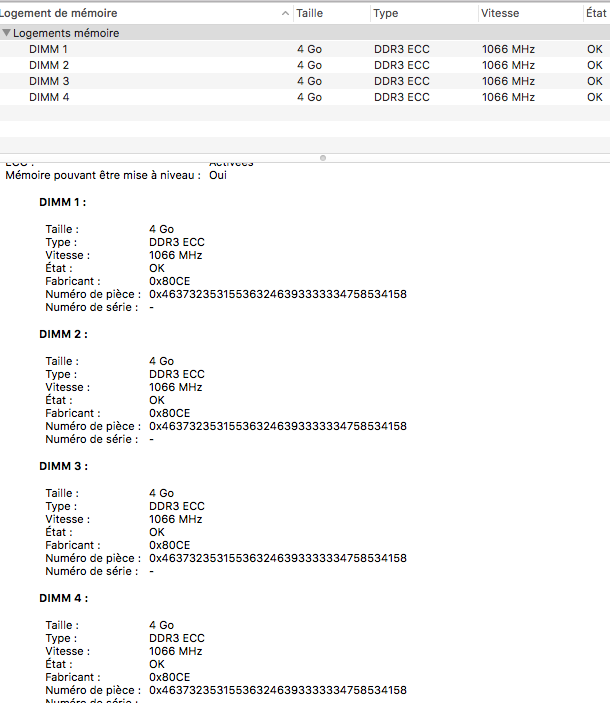Click the Numéro de série label under DIMM 1
Screen dimensions: 610x703
coord(91,307)
